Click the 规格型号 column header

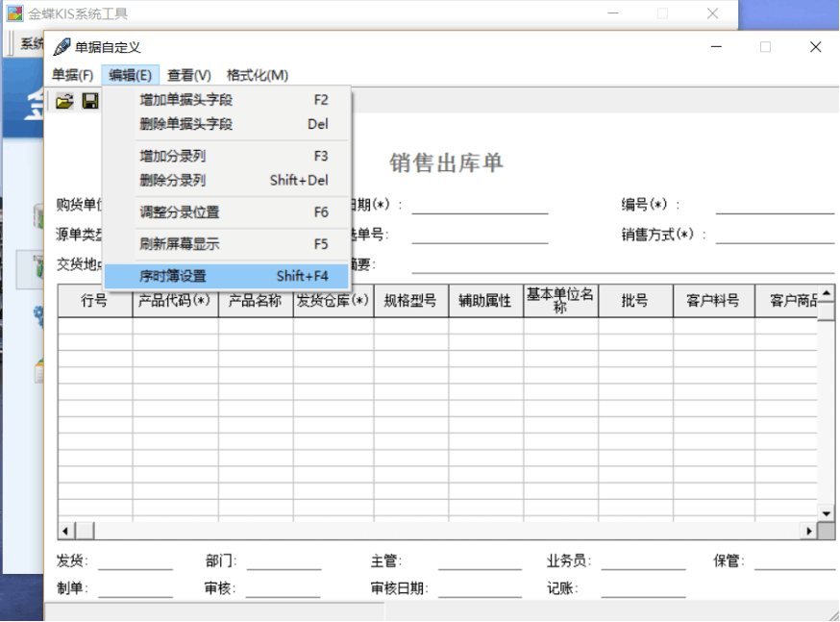click(410, 301)
